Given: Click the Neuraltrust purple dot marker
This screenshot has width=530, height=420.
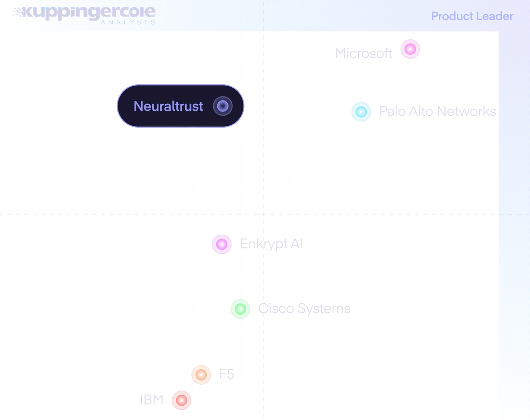Looking at the screenshot, I should click(x=223, y=106).
